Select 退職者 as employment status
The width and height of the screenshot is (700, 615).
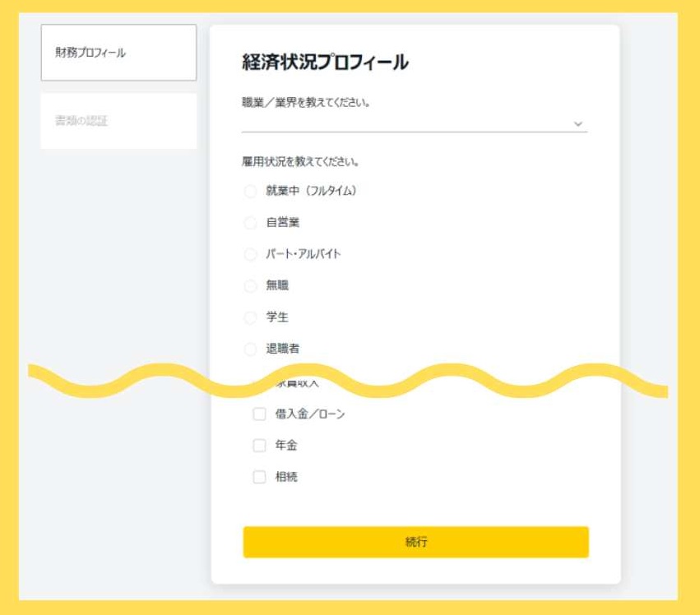click(248, 348)
